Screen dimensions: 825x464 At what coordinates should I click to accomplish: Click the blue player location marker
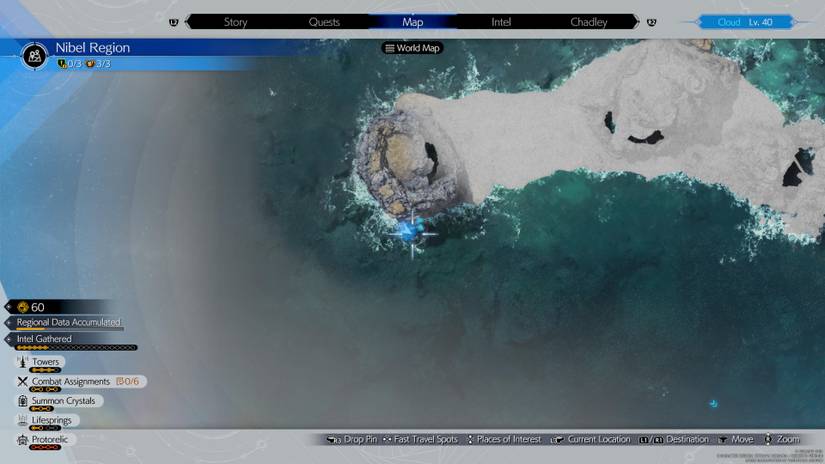(410, 231)
